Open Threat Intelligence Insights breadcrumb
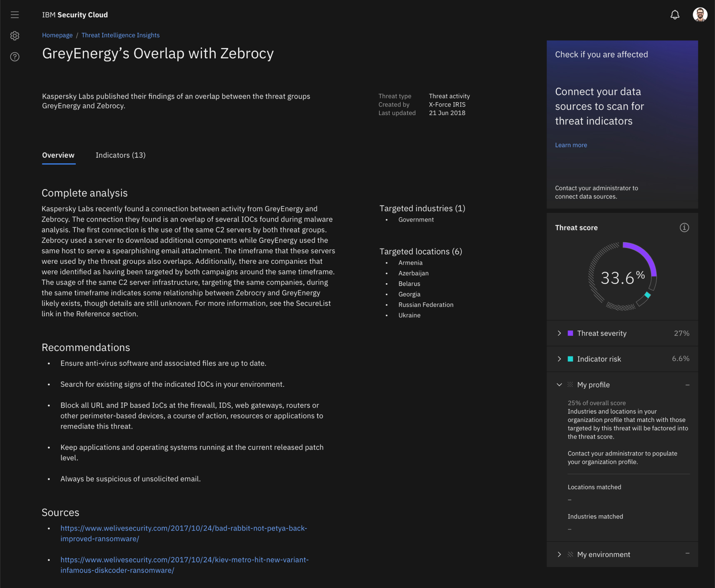 [x=121, y=35]
